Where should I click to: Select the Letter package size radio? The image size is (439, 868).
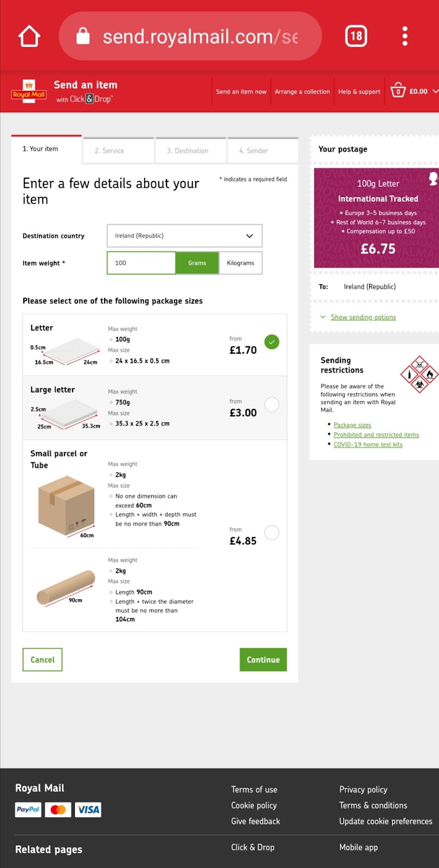272,342
